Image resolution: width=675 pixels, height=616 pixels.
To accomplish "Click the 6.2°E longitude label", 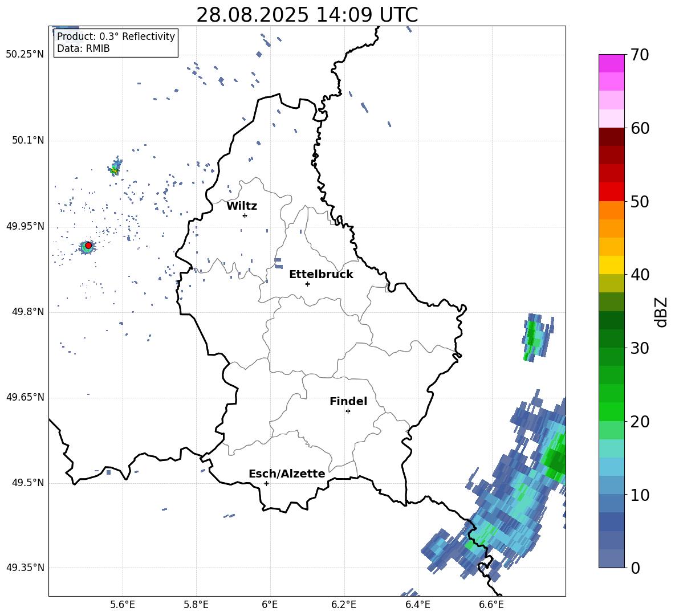I will pos(344,605).
